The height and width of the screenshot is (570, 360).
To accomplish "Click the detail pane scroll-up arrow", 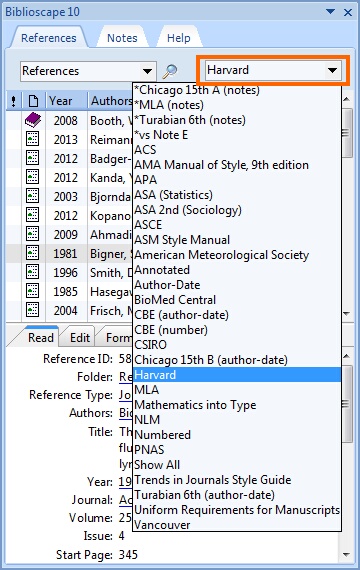I will 347,356.
